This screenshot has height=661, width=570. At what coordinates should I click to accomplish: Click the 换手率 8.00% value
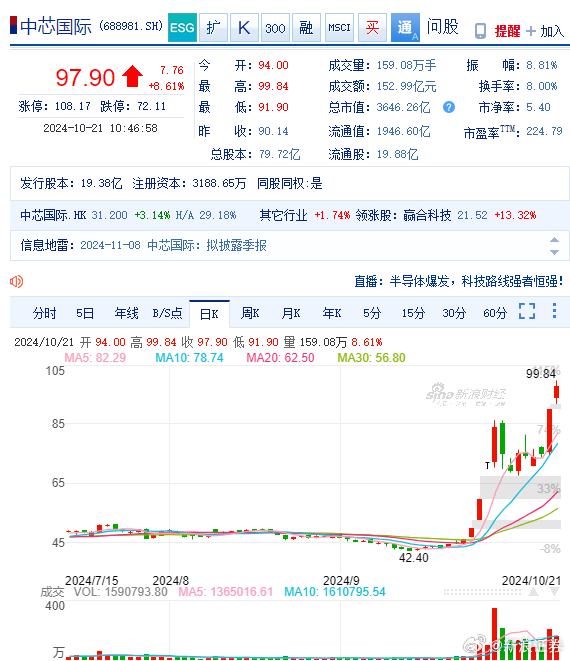click(x=542, y=86)
